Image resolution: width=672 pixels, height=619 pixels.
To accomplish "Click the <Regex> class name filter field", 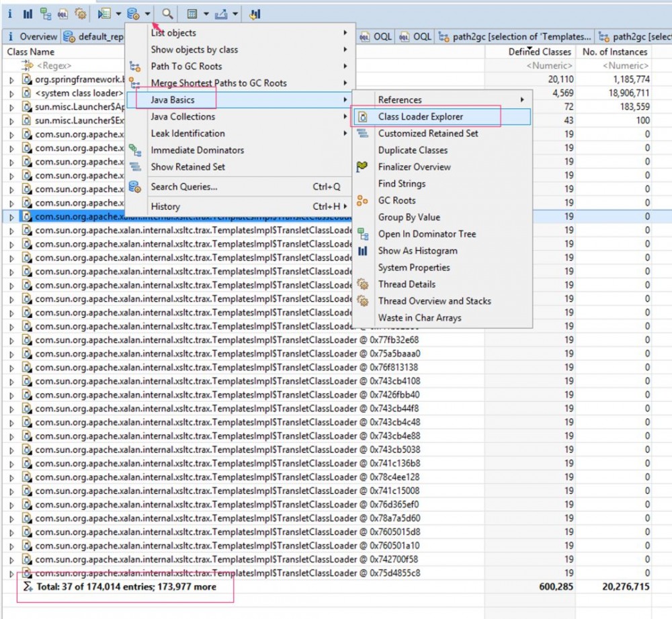I will point(54,66).
